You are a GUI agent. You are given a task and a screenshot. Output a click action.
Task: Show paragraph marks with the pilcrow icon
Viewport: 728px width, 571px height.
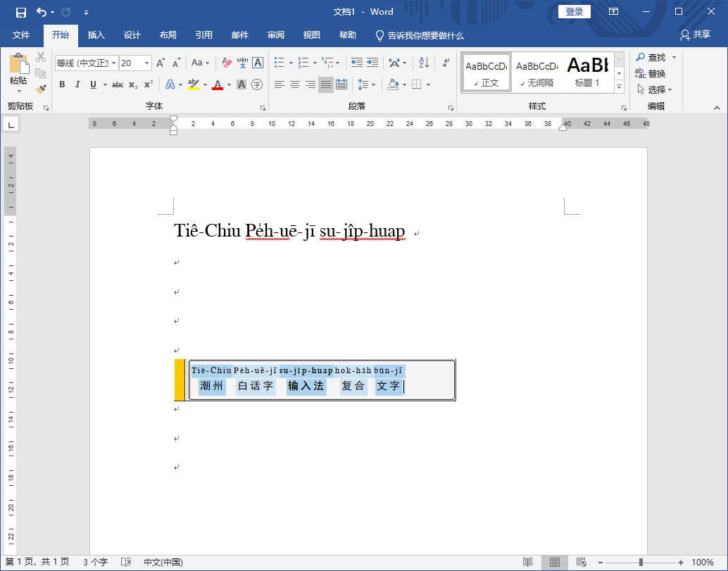tap(446, 63)
